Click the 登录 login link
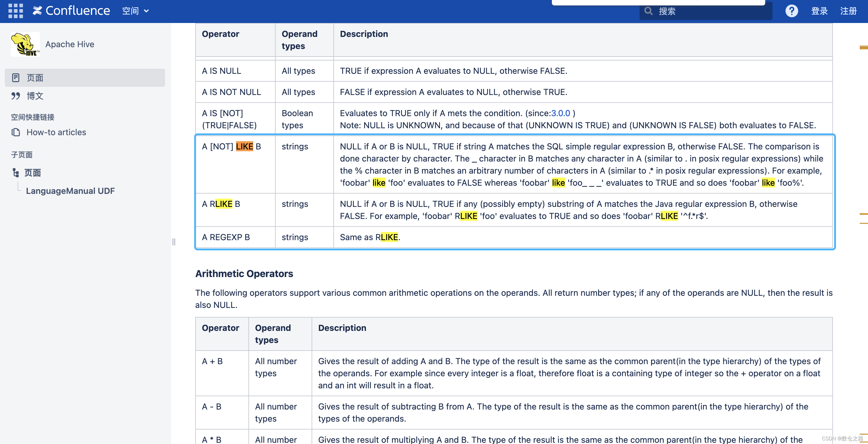This screenshot has width=868, height=444. (x=819, y=11)
